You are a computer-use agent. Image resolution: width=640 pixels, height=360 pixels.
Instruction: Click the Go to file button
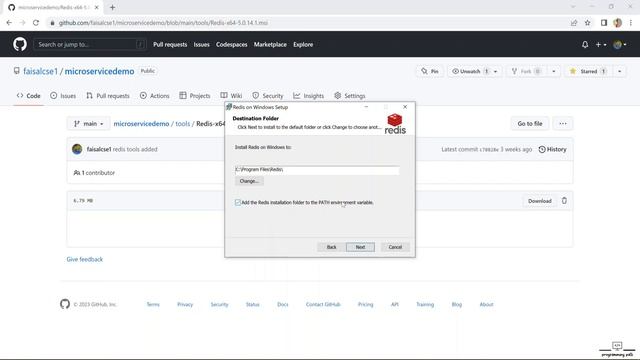[530, 123]
